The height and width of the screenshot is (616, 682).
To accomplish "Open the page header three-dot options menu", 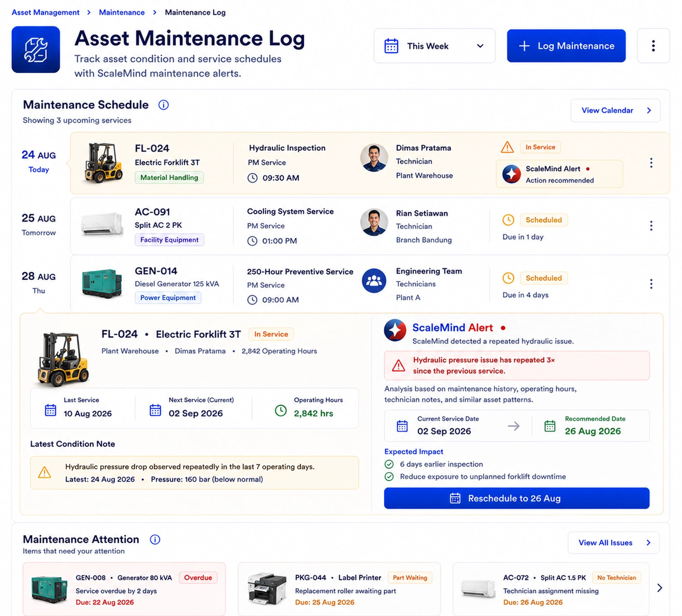I will (653, 46).
